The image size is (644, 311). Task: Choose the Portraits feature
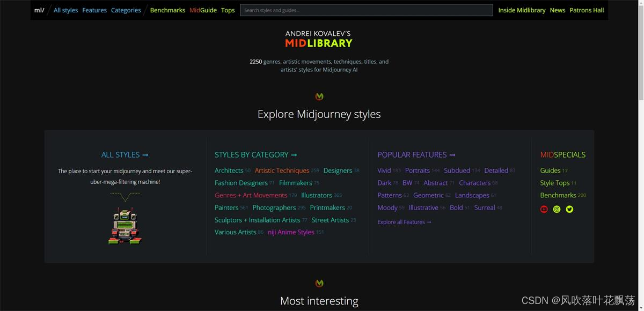418,171
